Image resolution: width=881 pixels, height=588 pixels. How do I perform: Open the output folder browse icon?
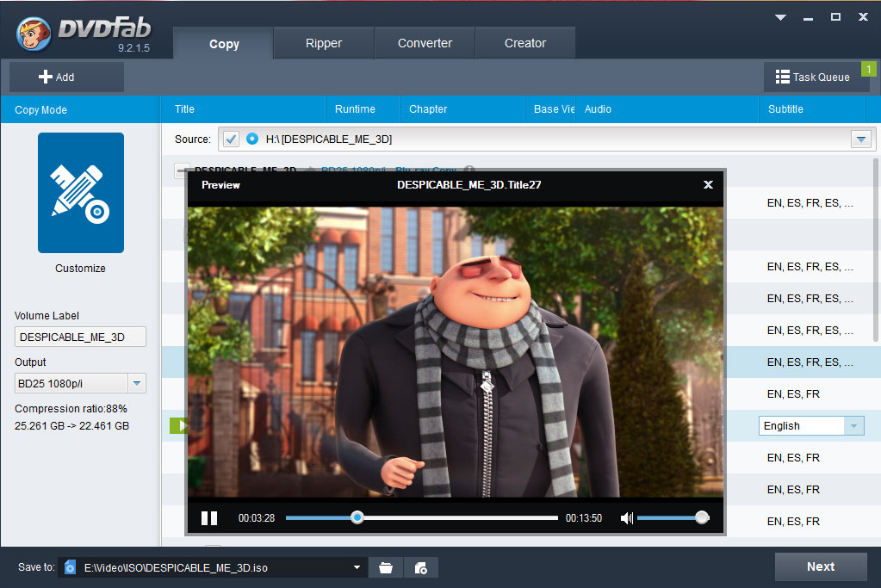coord(386,568)
